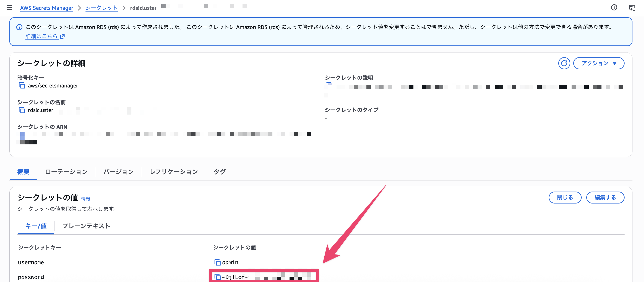Copy the secret ARN value
Image resolution: width=644 pixels, height=282 pixels.
[x=22, y=135]
